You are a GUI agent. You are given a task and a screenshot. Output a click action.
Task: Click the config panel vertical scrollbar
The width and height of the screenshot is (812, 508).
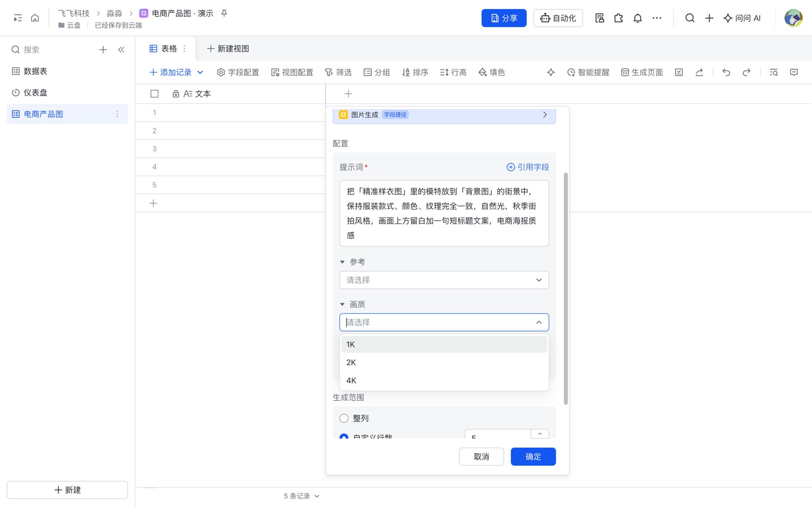tap(565, 289)
